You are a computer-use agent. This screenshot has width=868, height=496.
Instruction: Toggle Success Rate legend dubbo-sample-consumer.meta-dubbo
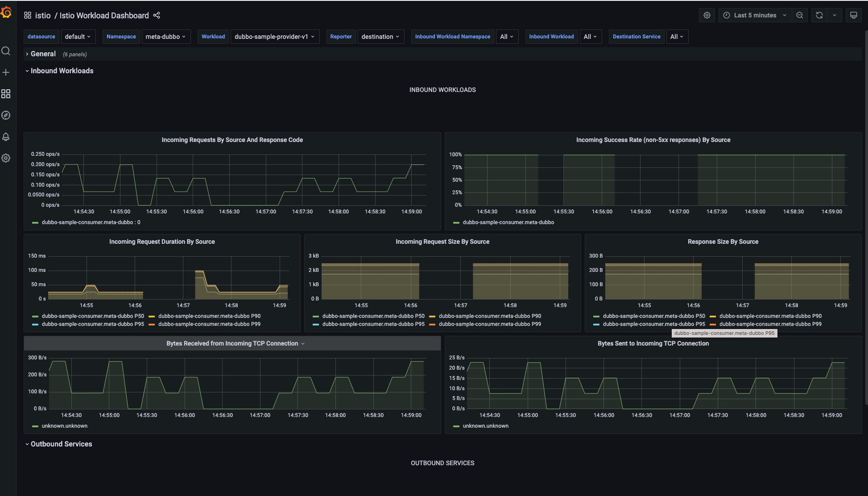(x=508, y=222)
